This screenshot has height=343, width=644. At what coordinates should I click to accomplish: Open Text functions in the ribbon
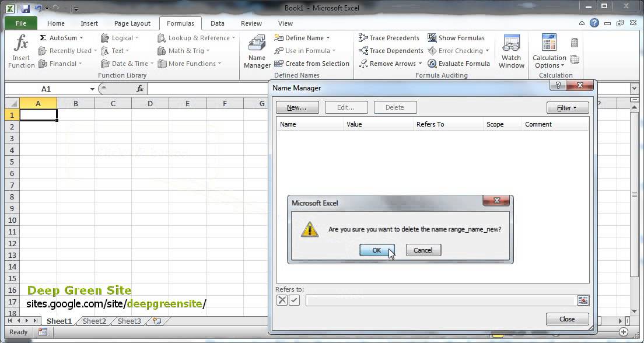pyautogui.click(x=115, y=51)
